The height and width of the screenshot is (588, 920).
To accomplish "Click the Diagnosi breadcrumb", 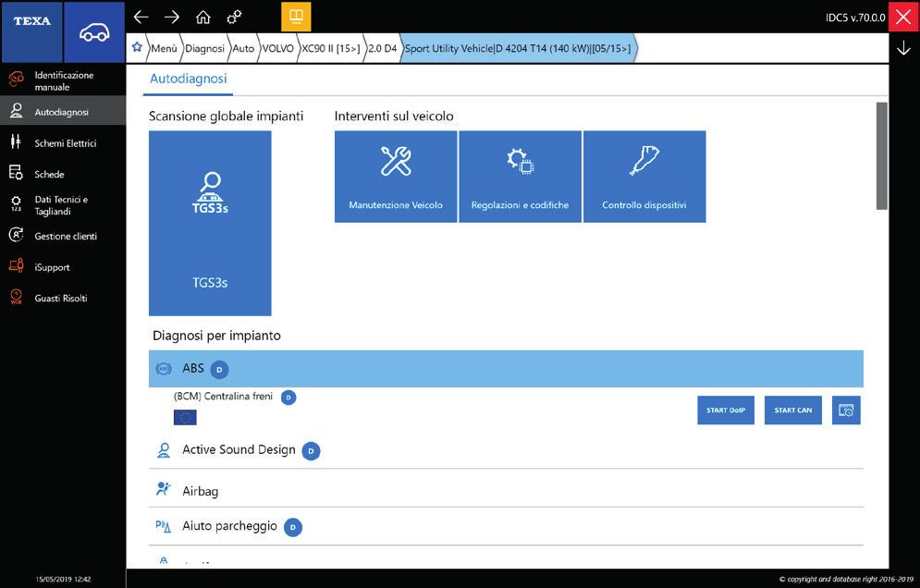I will 204,48.
